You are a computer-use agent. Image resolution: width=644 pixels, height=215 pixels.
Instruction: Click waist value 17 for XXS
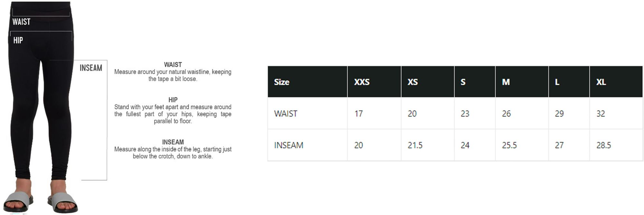tap(358, 113)
